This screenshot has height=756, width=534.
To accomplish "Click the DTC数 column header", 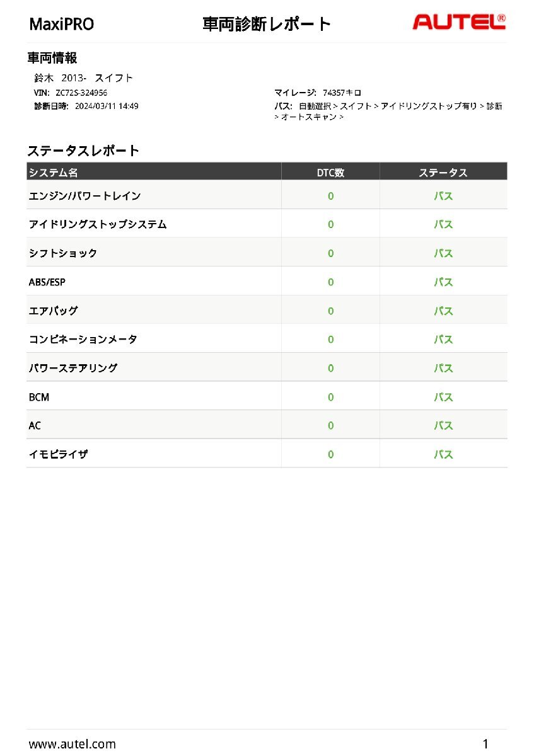I will 330,172.
